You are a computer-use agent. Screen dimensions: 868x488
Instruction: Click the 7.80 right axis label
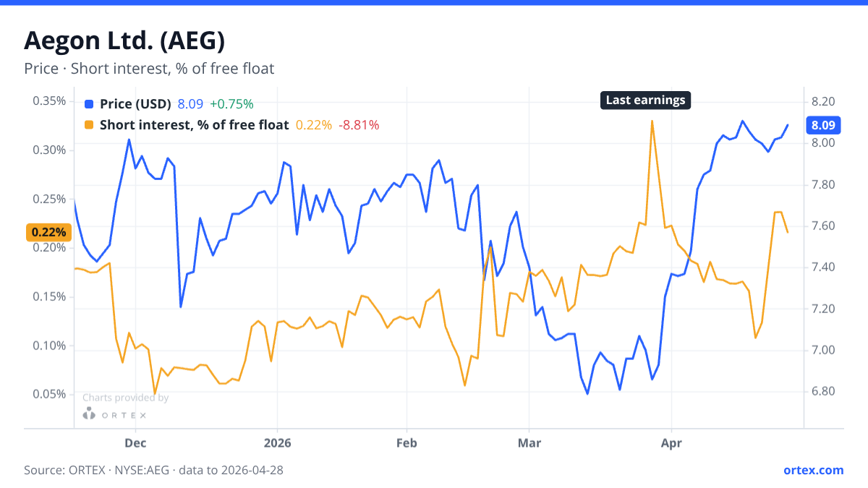click(x=823, y=184)
